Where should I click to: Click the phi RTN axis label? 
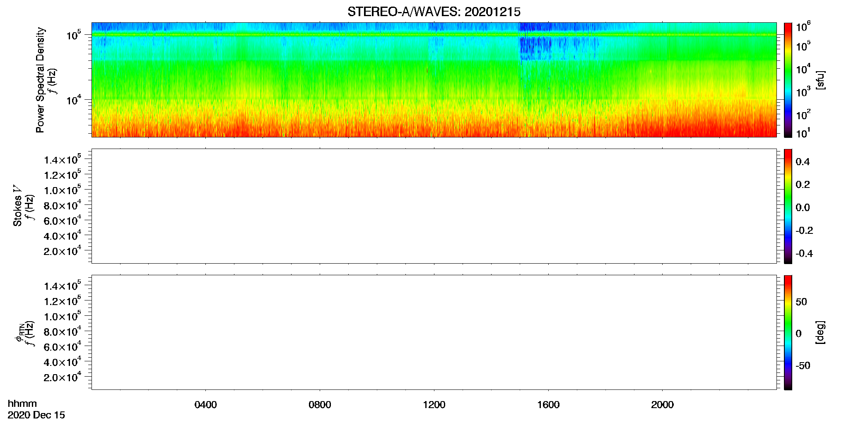coord(19,332)
